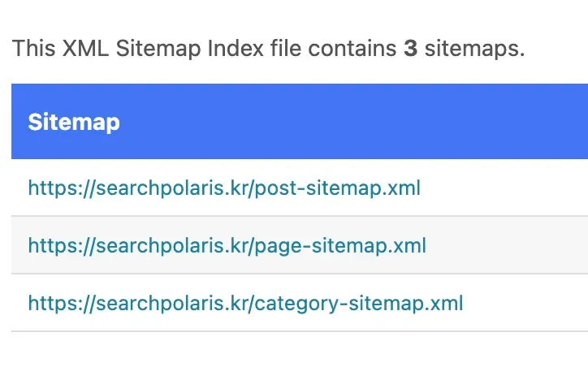The image size is (588, 380).
Task: Click empty area of blue header bar
Action: [x=365, y=122]
